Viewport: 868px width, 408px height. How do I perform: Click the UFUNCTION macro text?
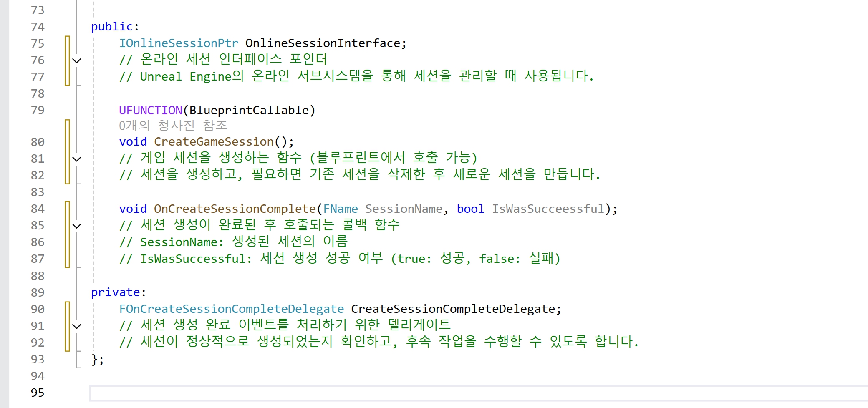click(151, 110)
